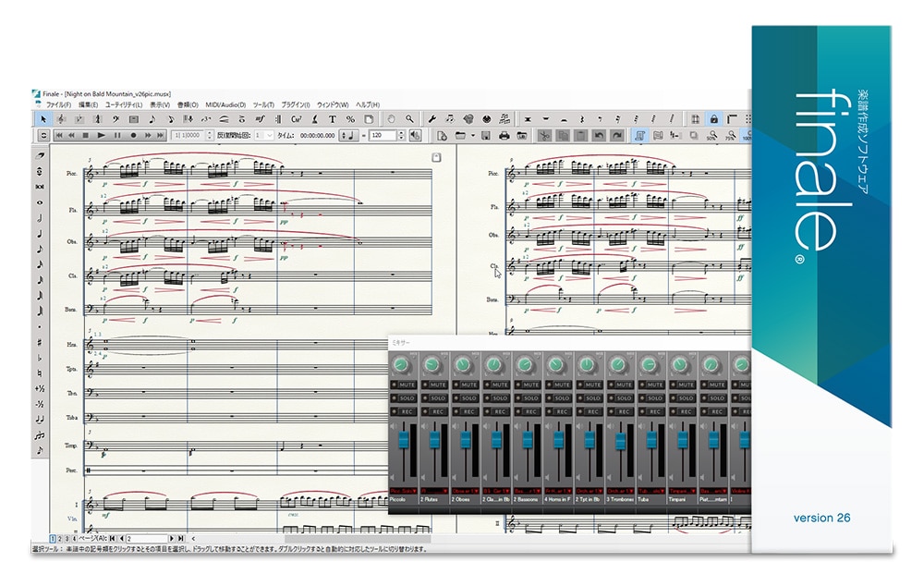Click the 3 Trombones channel volume fader
Screen dimensions: 924x586
[621, 441]
